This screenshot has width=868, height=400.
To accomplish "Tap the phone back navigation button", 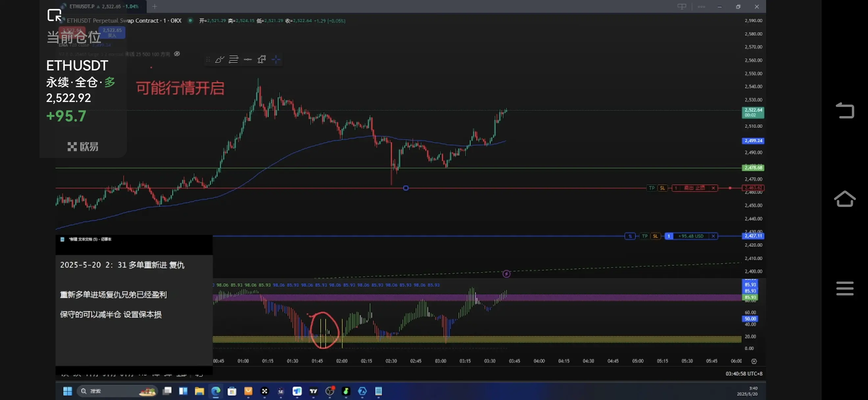I will [x=845, y=111].
